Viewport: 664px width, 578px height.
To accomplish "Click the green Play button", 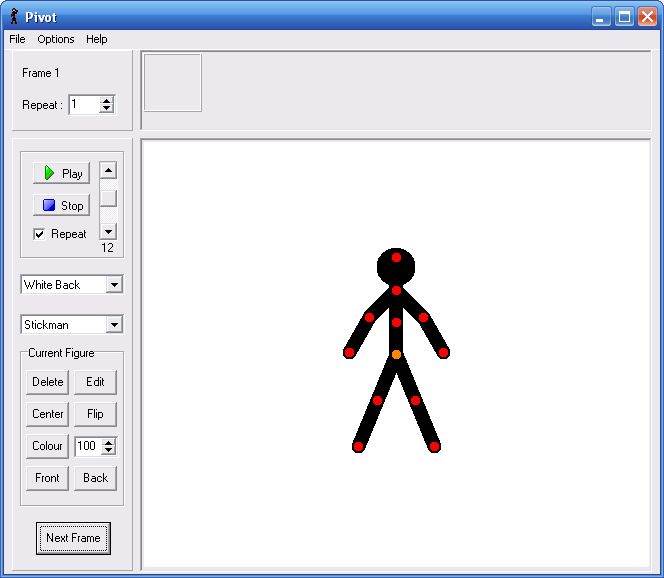I will click(61, 173).
